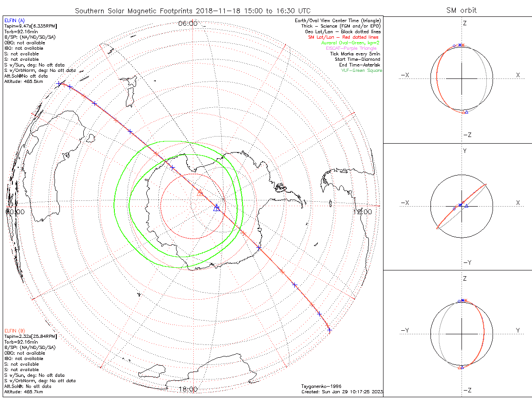This screenshot has width=532, height=399.
Task: Click the 'Auroral Oval-Green, kp=2' legend entry
Action: click(x=351, y=43)
